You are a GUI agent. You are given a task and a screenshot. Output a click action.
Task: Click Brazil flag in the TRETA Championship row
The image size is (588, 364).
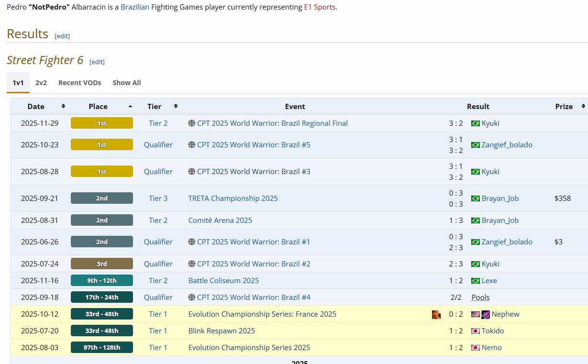[x=476, y=199]
